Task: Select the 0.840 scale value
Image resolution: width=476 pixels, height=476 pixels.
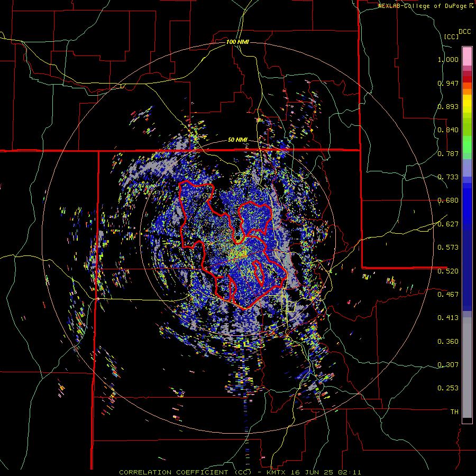Action: 448,130
